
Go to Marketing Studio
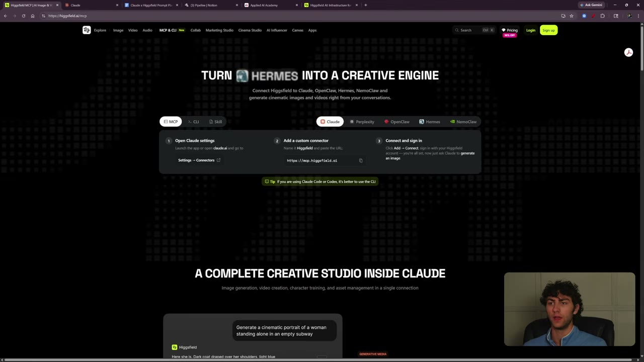[x=219, y=30]
